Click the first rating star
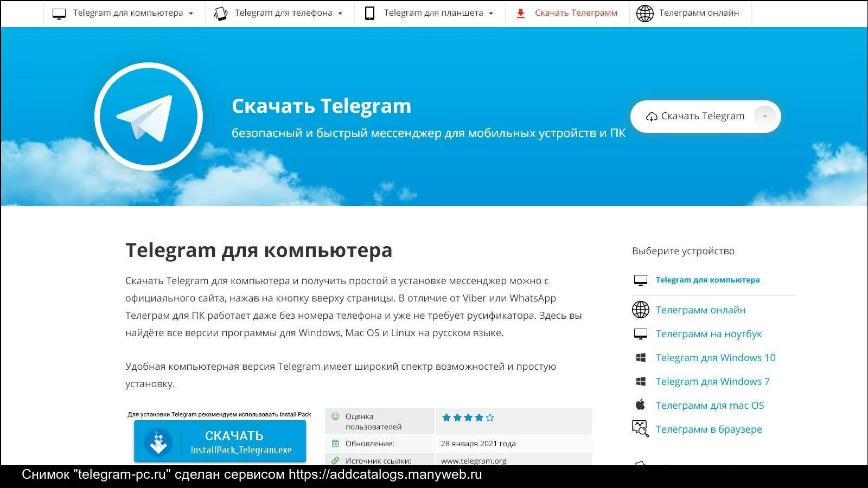The width and height of the screenshot is (868, 488). point(446,418)
